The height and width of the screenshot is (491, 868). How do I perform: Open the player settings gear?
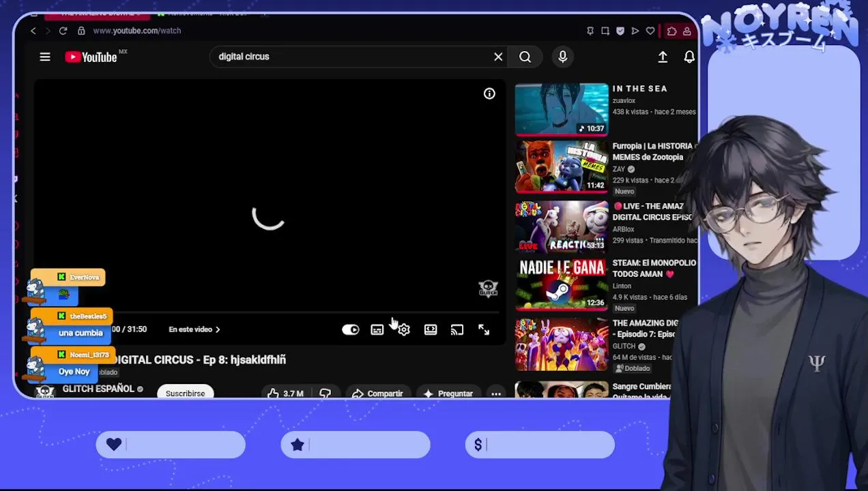tap(404, 330)
